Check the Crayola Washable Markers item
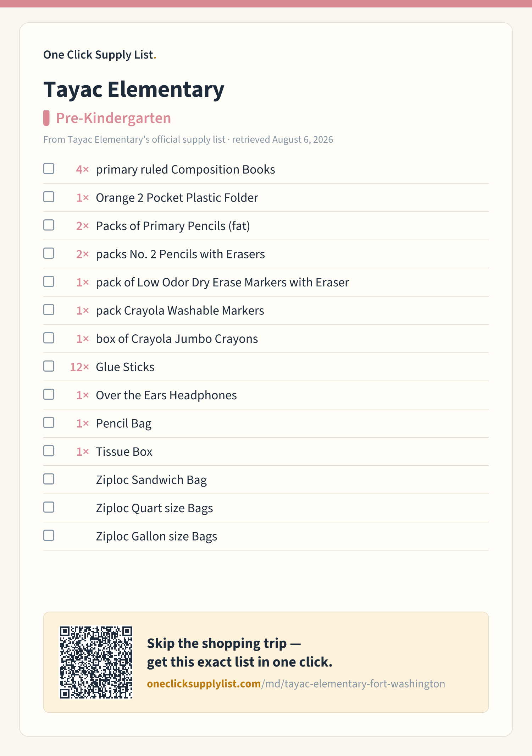Image resolution: width=532 pixels, height=756 pixels. (x=49, y=310)
